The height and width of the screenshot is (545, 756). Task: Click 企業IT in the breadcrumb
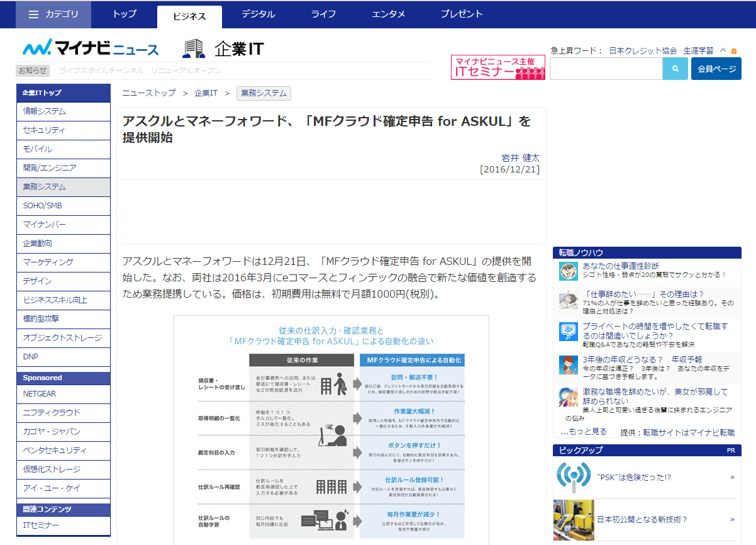pyautogui.click(x=206, y=93)
